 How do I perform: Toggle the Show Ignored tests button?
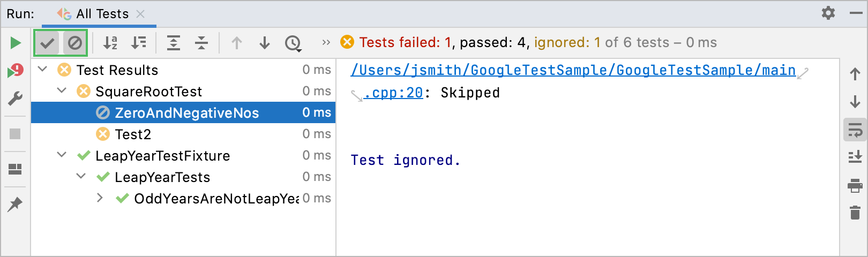tap(75, 43)
